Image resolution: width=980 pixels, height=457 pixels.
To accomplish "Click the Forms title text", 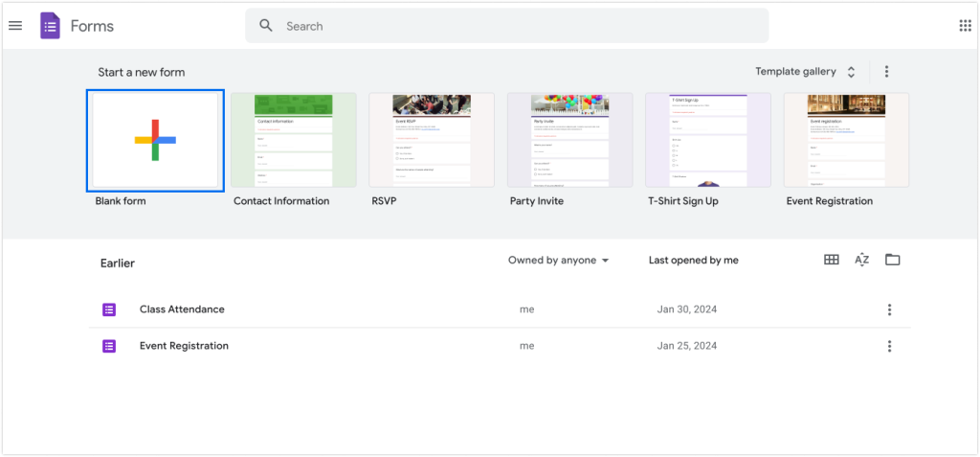I will pos(92,26).
